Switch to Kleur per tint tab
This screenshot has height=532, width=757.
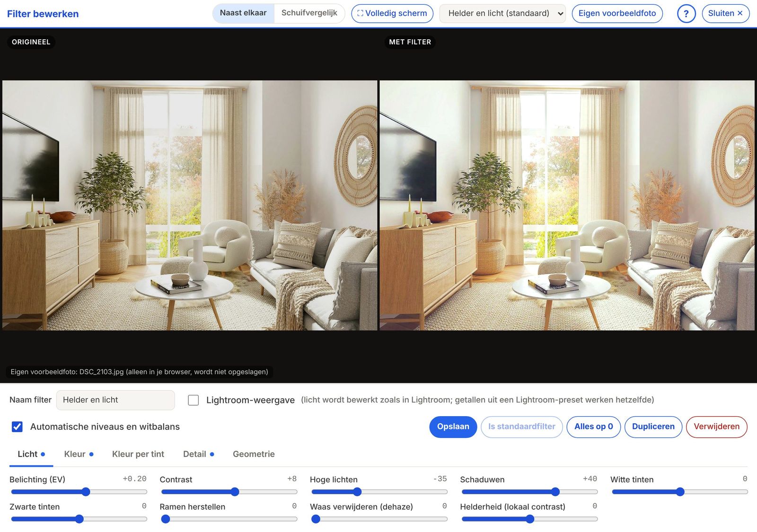(138, 454)
